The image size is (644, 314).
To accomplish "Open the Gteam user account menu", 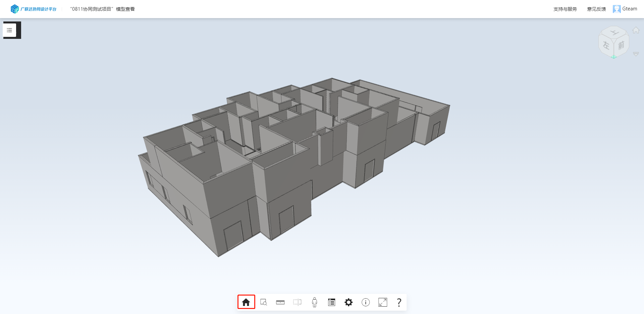I will 625,9.
